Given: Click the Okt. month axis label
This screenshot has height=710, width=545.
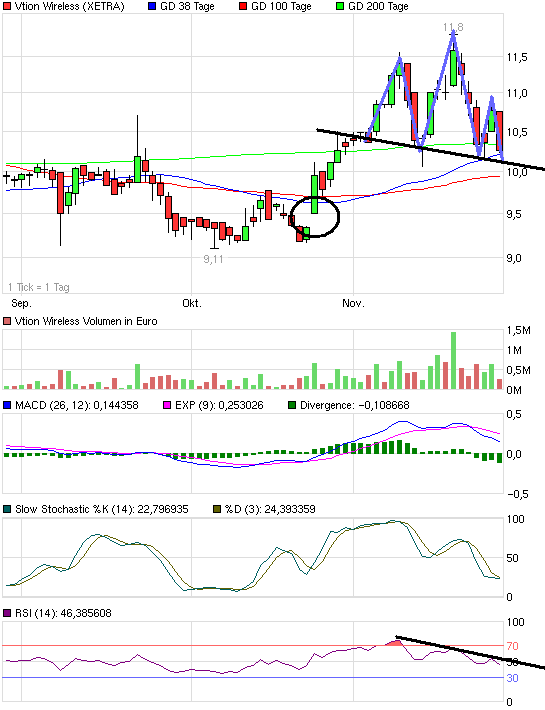Looking at the screenshot, I should [191, 303].
